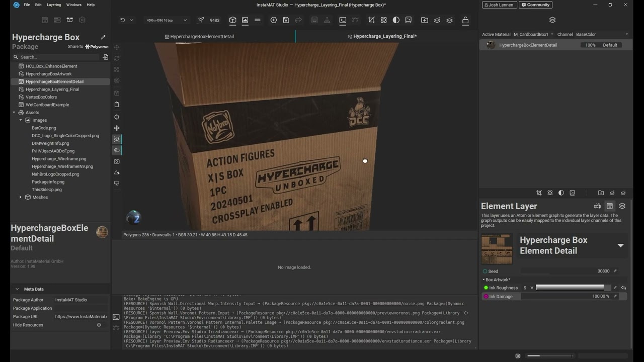Click the circled plus icon in the toolbar
644x362 pixels.
(x=274, y=20)
